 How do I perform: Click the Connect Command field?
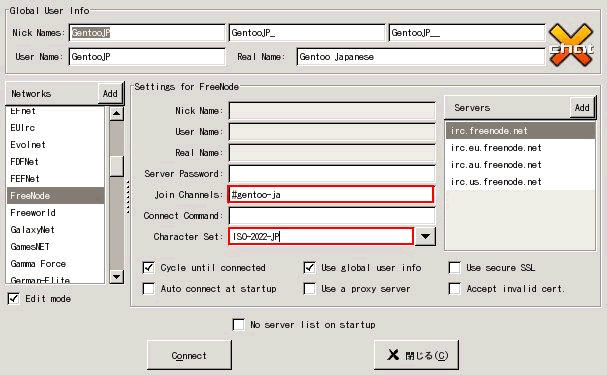click(x=332, y=216)
